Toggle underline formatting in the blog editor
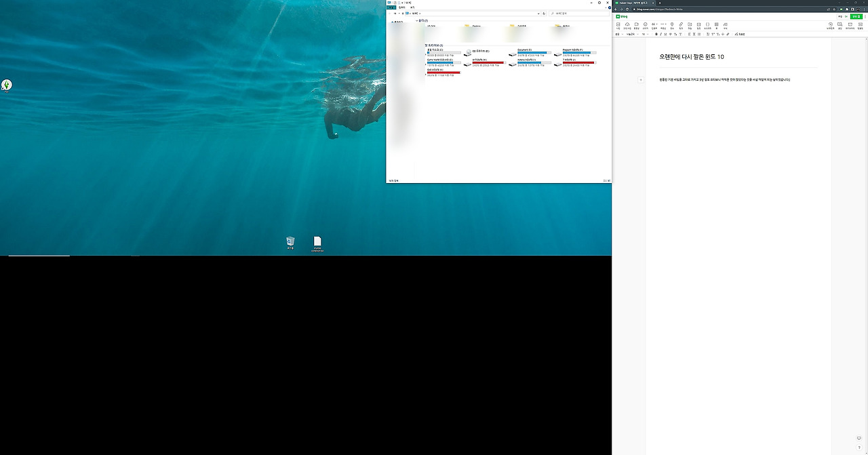 point(665,34)
